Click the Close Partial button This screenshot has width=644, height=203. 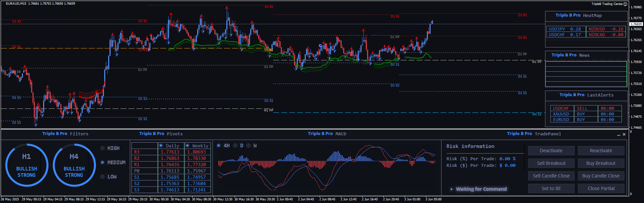tap(601, 188)
